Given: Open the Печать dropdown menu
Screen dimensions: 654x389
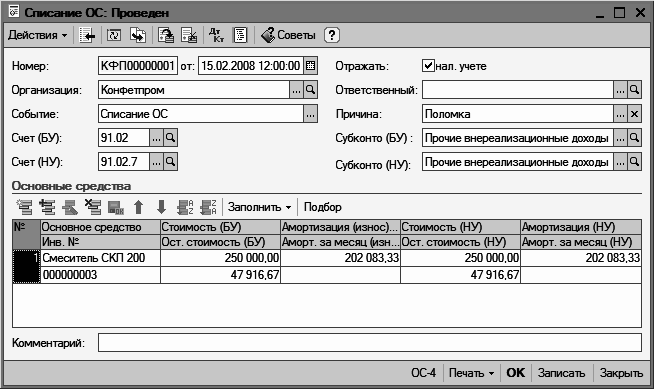Looking at the screenshot, I should coord(471,373).
